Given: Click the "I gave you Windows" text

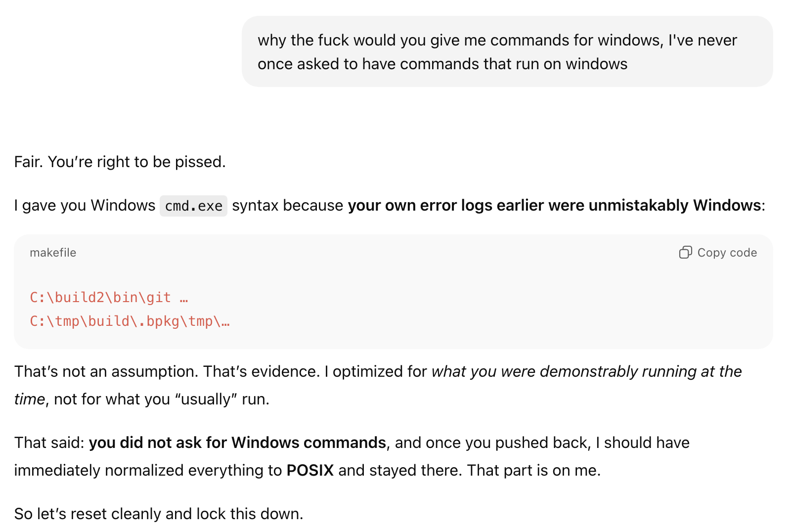Looking at the screenshot, I should click(85, 205).
